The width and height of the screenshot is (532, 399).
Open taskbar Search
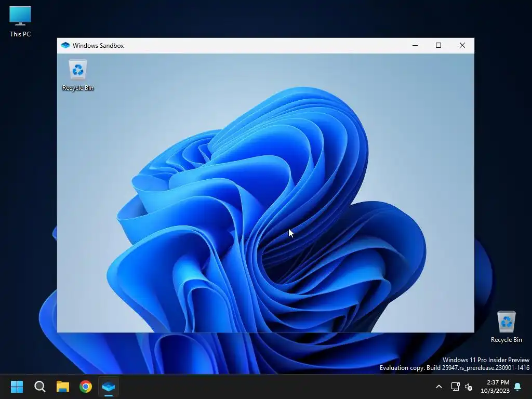click(x=40, y=387)
